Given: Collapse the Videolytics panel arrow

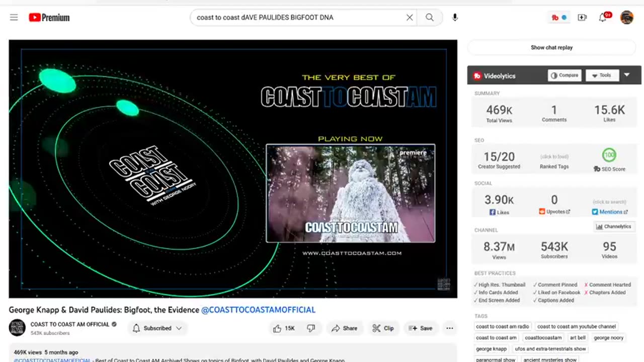Looking at the screenshot, I should pos(627,75).
